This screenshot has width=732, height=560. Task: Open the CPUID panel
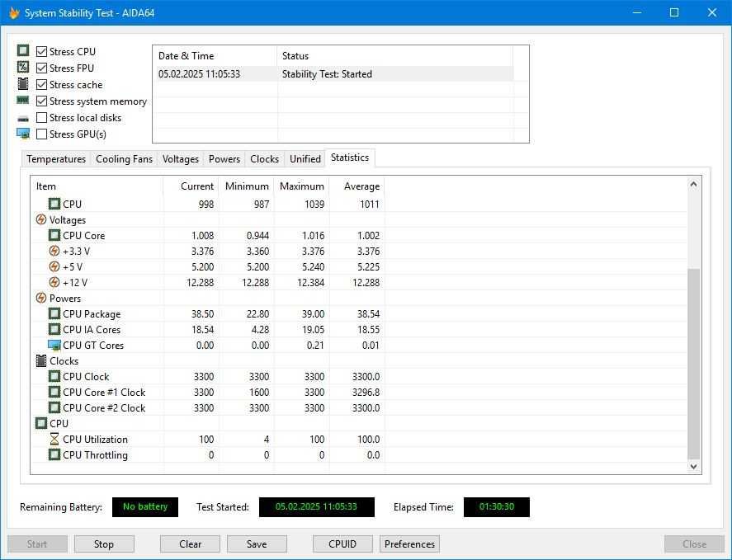[342, 544]
